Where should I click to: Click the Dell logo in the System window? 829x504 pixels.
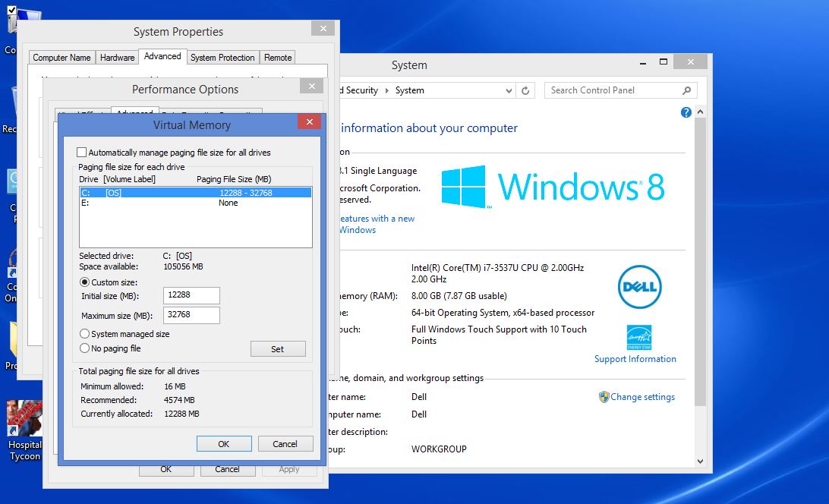[x=639, y=287]
